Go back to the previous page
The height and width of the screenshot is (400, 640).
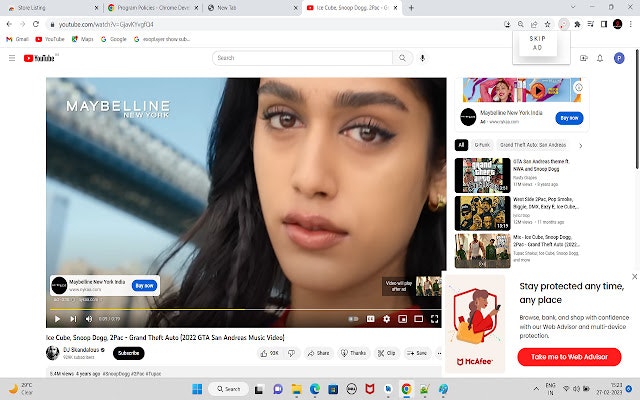(9, 24)
